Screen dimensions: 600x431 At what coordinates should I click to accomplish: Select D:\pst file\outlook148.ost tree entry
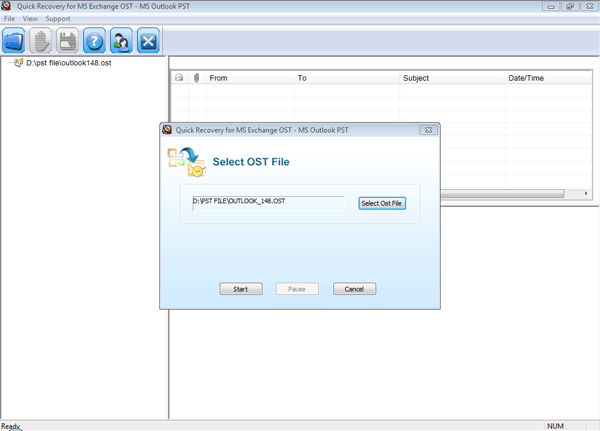(69, 63)
